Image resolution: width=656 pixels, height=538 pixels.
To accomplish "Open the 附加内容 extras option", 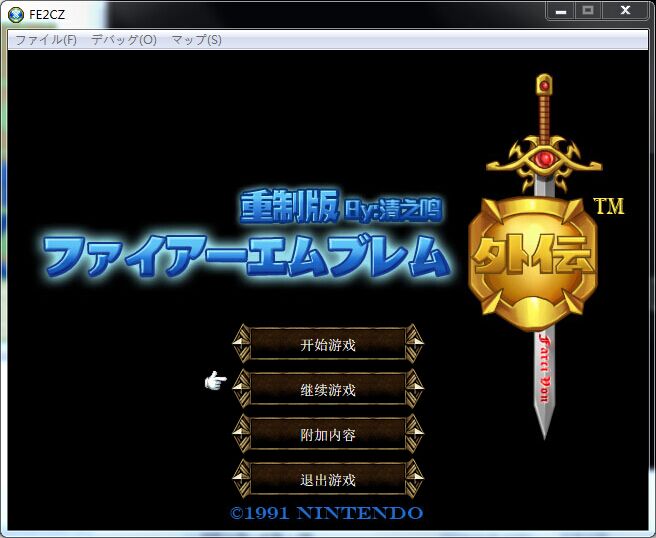I will 328,435.
